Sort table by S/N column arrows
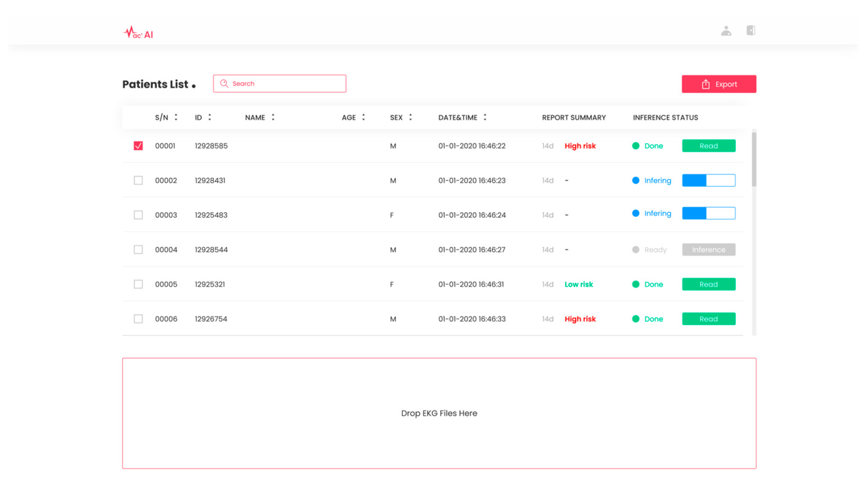Screen dimensions: 868x494 click(176, 117)
